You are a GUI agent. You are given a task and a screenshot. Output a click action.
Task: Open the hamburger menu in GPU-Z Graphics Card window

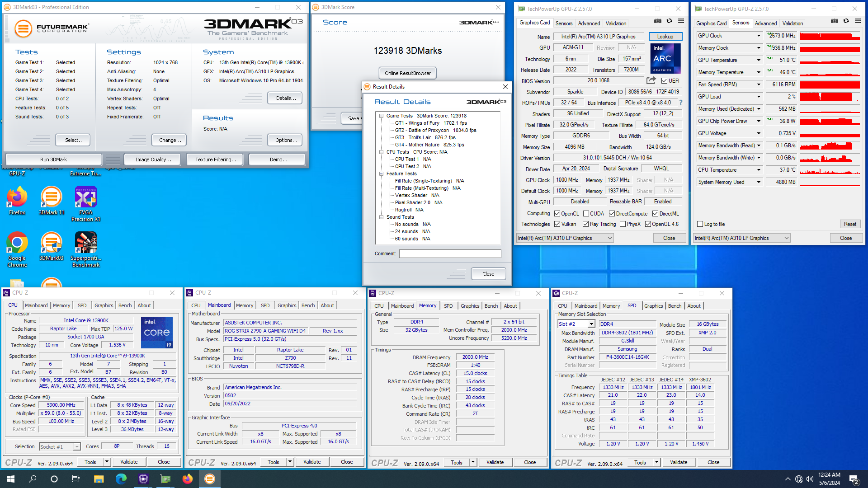point(681,21)
